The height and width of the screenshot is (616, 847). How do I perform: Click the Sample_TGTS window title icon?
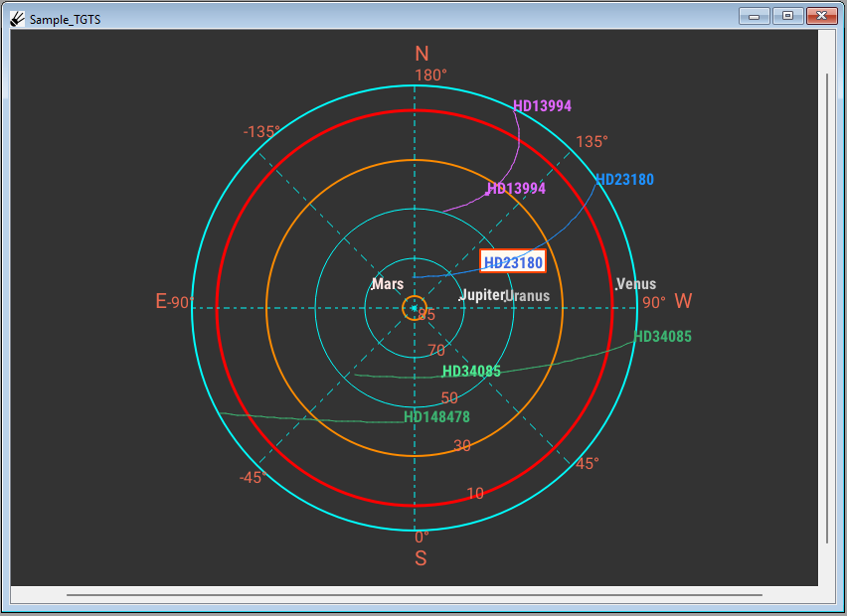[x=17, y=19]
